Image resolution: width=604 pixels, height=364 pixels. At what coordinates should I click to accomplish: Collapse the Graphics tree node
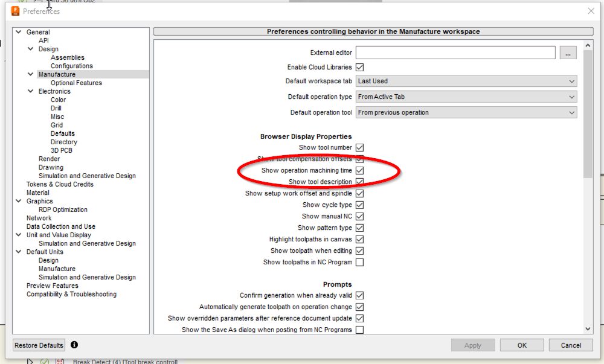pyautogui.click(x=19, y=201)
